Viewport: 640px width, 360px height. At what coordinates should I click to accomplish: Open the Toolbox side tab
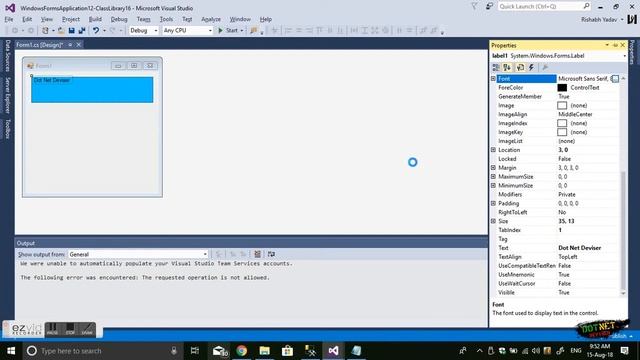(x=7, y=129)
